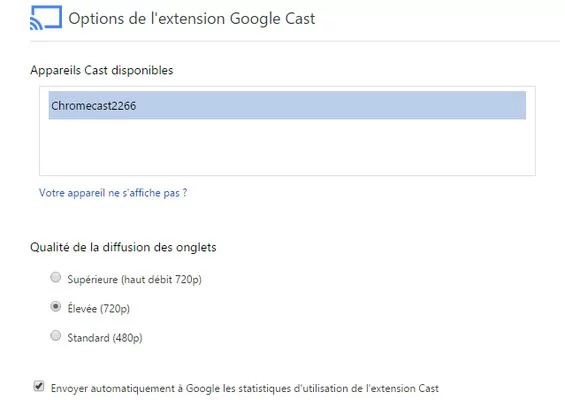This screenshot has width=565, height=400.
Task: Click the "Qualité de la diffusion des onglets" heading
Action: click(123, 247)
